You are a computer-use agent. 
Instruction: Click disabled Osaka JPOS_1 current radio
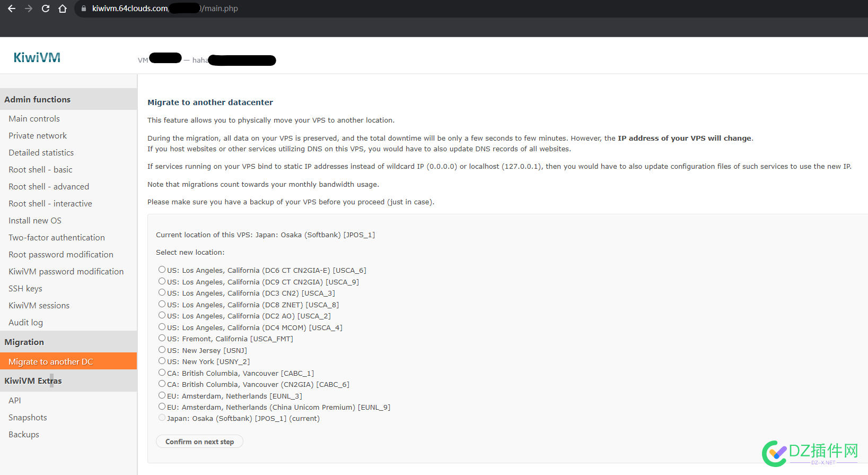click(x=162, y=418)
